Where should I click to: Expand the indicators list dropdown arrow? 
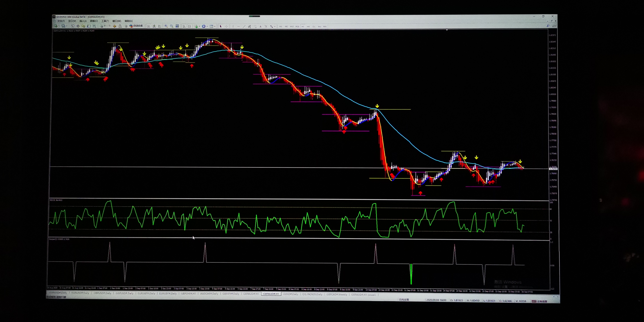click(x=199, y=26)
